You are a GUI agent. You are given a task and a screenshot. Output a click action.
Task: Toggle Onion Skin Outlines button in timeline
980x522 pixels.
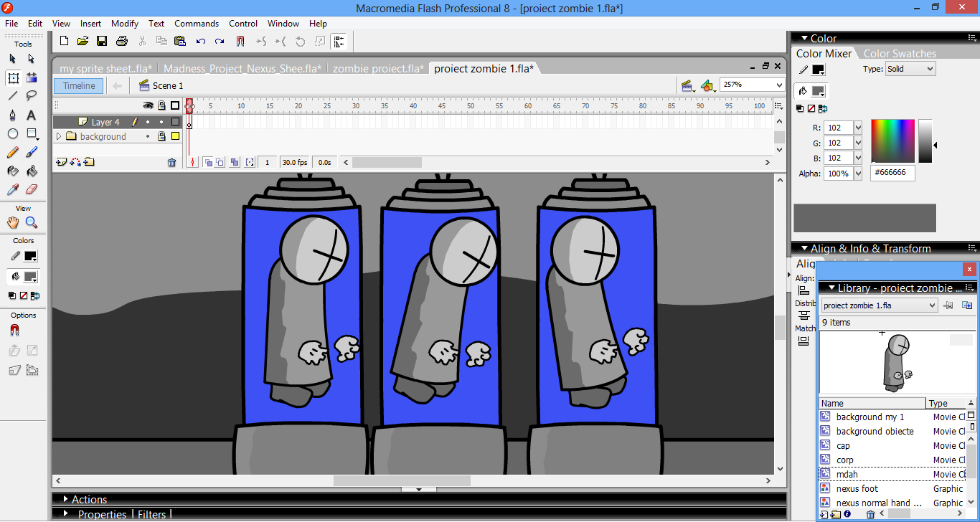(x=220, y=162)
